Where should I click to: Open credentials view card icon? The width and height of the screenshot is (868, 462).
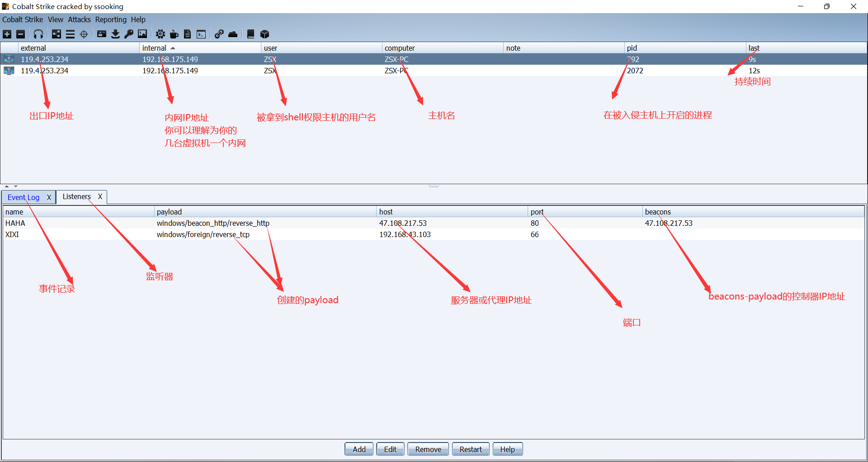pos(102,34)
